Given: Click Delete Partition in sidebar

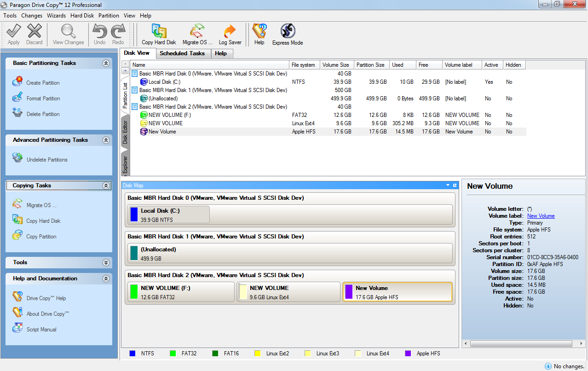Looking at the screenshot, I should click(43, 114).
